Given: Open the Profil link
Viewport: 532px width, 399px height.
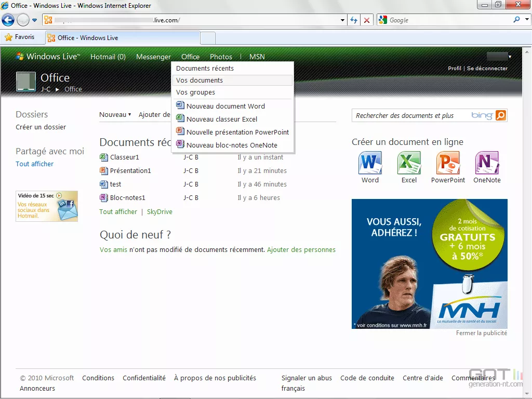Looking at the screenshot, I should [454, 68].
